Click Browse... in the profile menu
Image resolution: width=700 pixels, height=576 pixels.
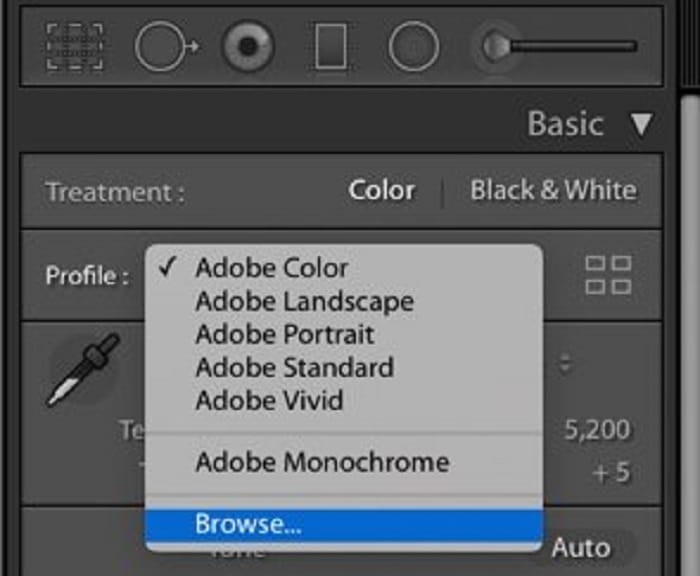tap(249, 523)
